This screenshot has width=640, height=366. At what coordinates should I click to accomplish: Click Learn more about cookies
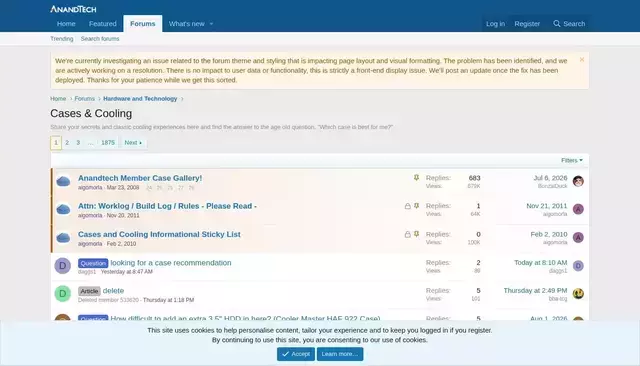click(x=340, y=354)
